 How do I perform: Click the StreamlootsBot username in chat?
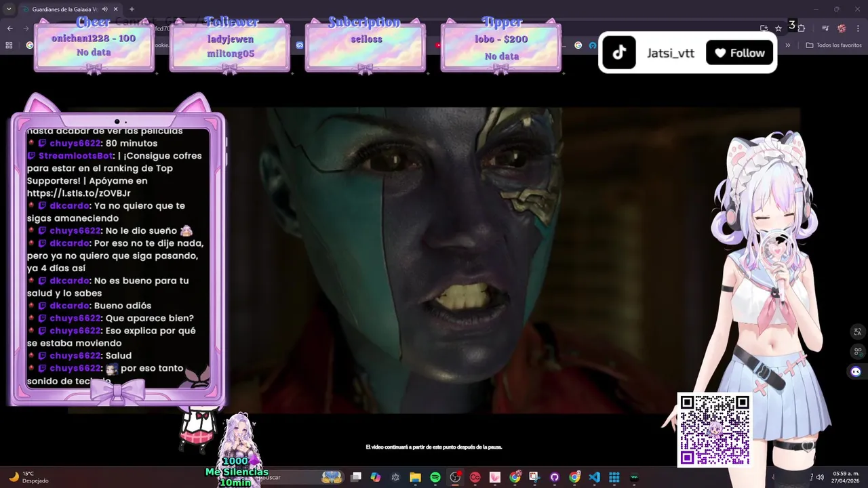[x=76, y=156]
